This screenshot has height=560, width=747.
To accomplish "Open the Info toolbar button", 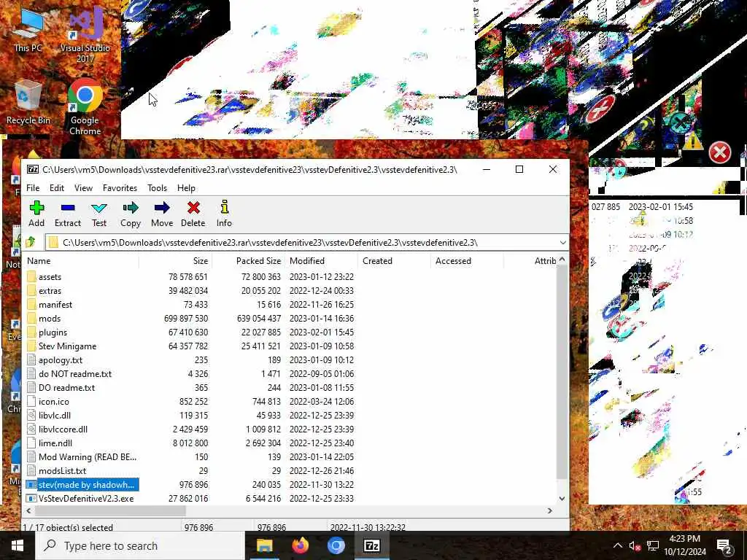I will pos(224,214).
